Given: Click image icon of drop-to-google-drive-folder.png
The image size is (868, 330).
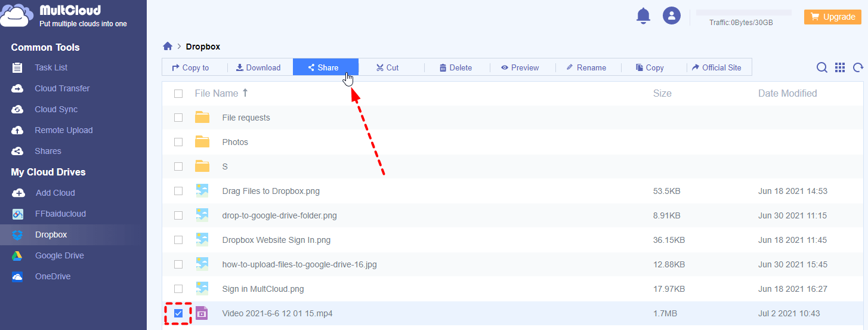Looking at the screenshot, I should coord(202,215).
